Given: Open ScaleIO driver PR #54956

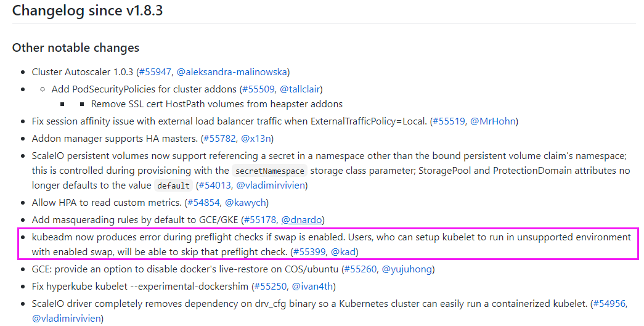Looking at the screenshot, I should (x=609, y=303).
